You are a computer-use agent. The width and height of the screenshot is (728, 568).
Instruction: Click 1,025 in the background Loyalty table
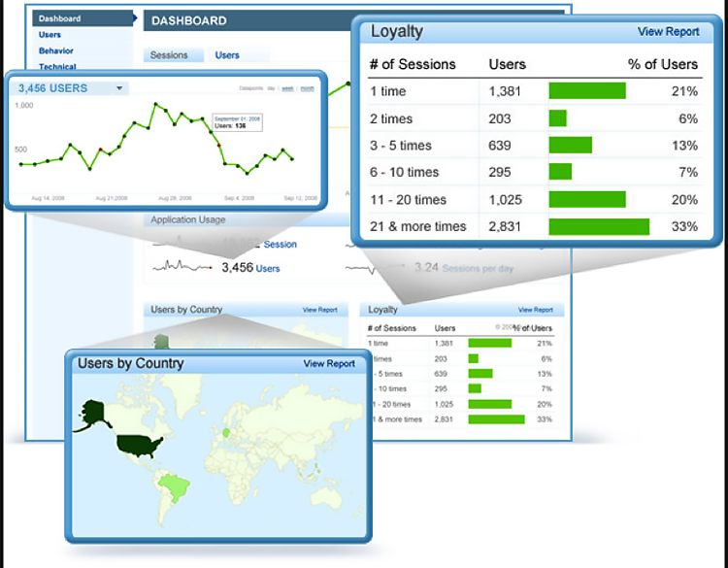coord(444,405)
